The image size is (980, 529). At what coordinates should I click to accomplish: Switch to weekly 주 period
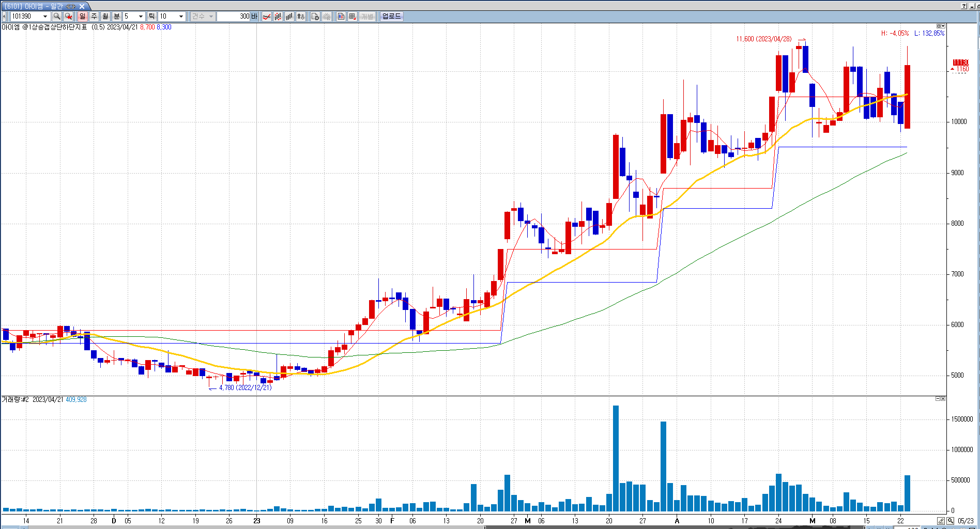pyautogui.click(x=94, y=17)
